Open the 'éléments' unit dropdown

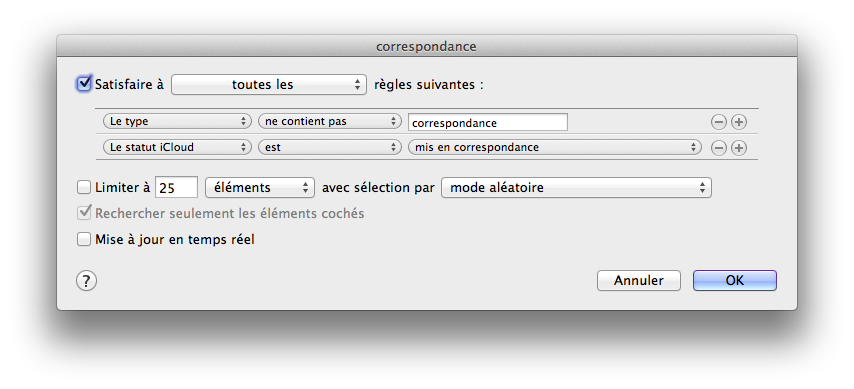(x=260, y=188)
